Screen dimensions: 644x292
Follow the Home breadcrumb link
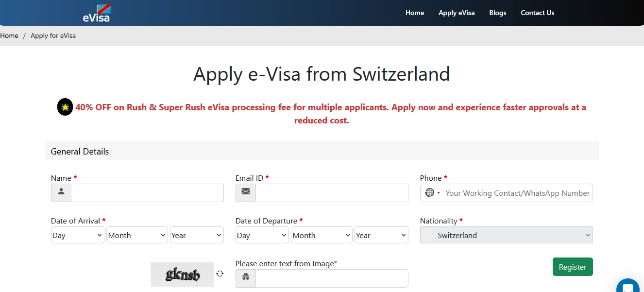click(9, 35)
